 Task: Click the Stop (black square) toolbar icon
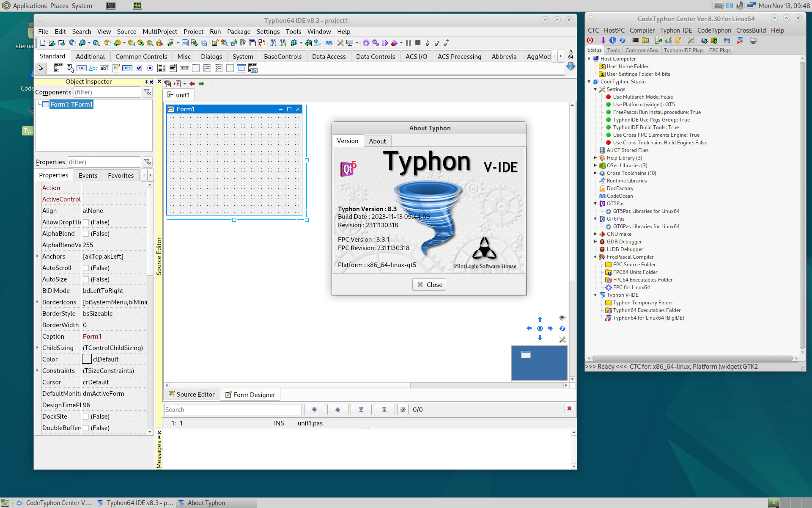coord(418,43)
